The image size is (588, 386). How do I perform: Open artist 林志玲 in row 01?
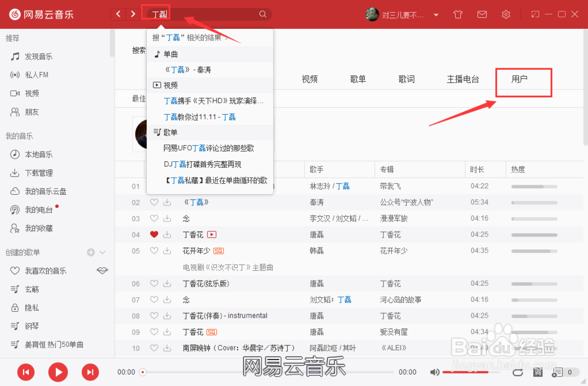319,186
